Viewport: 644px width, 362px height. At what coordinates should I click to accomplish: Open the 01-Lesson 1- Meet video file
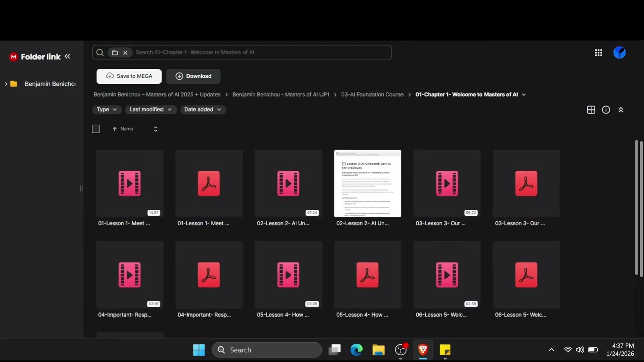click(x=129, y=184)
